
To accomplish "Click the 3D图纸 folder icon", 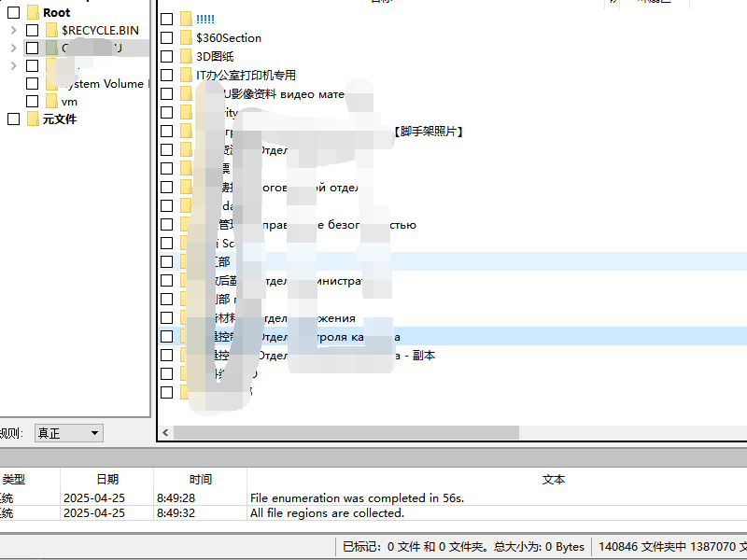I will [186, 56].
